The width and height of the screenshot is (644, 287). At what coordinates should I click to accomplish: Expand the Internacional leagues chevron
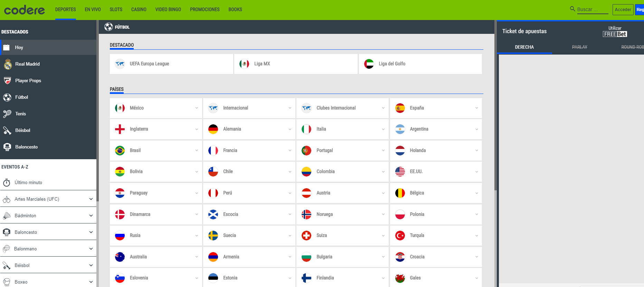290,108
